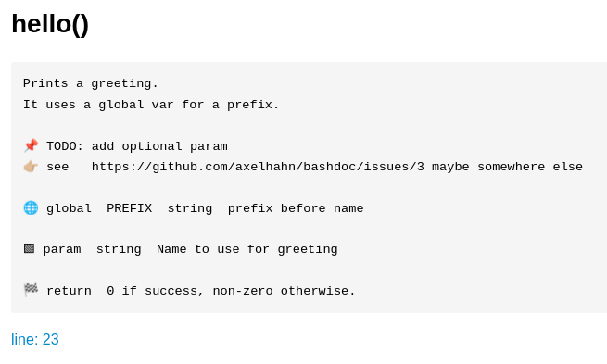Click the 'It uses a global var' line
This screenshot has height=364, width=607.
click(x=151, y=105)
